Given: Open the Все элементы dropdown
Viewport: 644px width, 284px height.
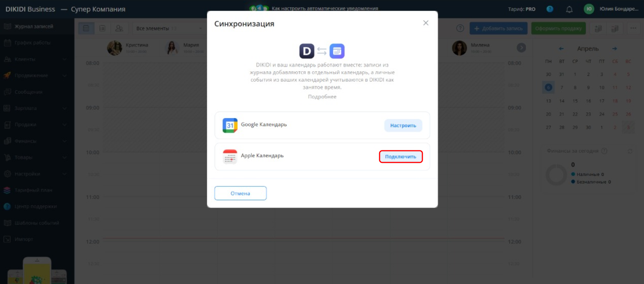Looking at the screenshot, I should tap(169, 28).
